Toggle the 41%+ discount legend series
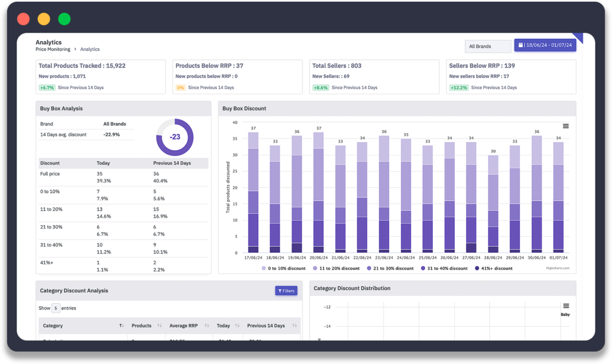The height and width of the screenshot is (364, 612). pyautogui.click(x=494, y=268)
